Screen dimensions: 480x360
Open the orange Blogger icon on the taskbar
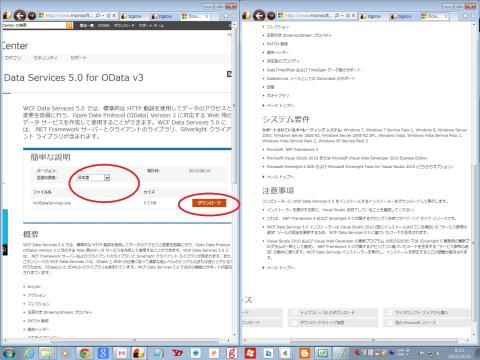[x=304, y=353]
